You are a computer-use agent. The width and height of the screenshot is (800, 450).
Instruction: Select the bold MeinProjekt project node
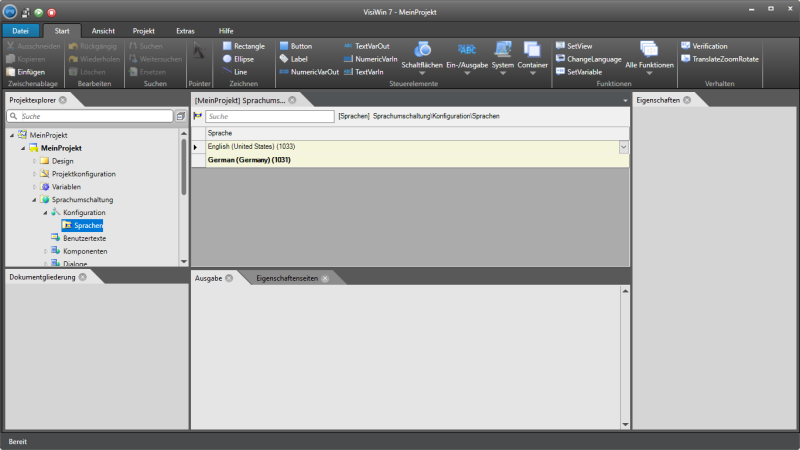click(x=56, y=148)
